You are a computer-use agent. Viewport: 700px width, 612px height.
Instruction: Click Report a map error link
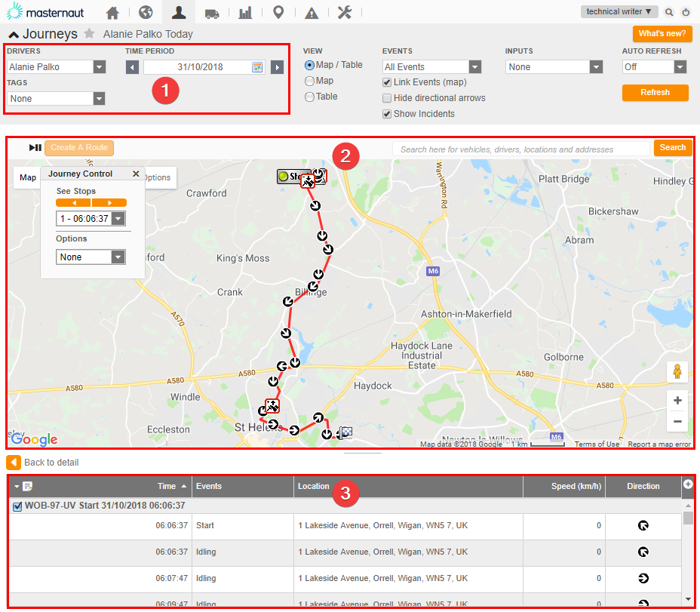(659, 444)
